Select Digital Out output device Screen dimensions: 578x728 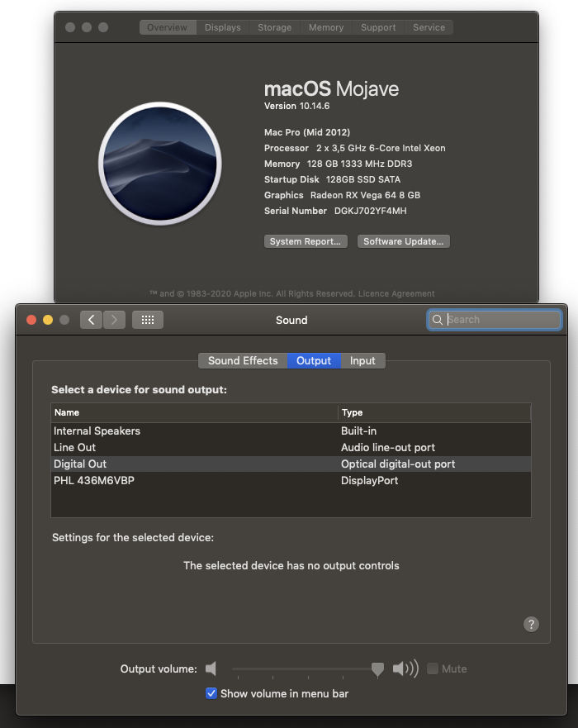click(x=291, y=464)
